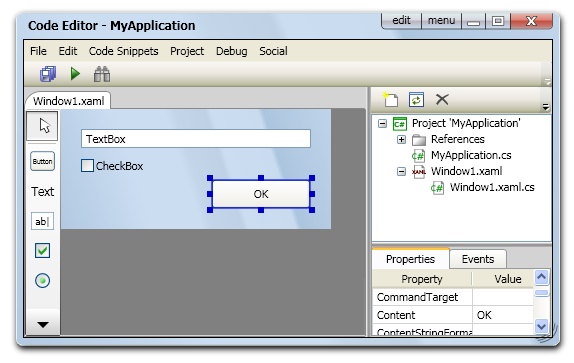574x363 pixels.
Task: Select Window1.xaml in project tree
Action: (466, 171)
